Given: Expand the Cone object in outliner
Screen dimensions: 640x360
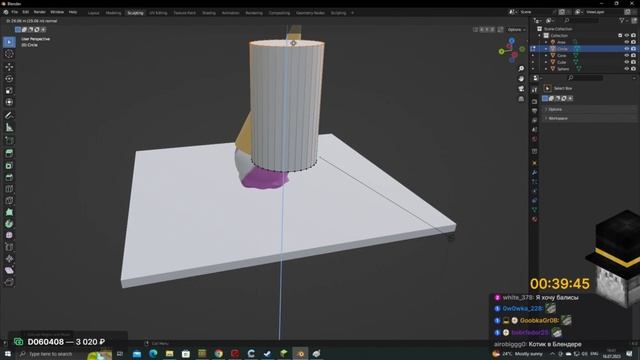Looking at the screenshot, I should tap(546, 56).
